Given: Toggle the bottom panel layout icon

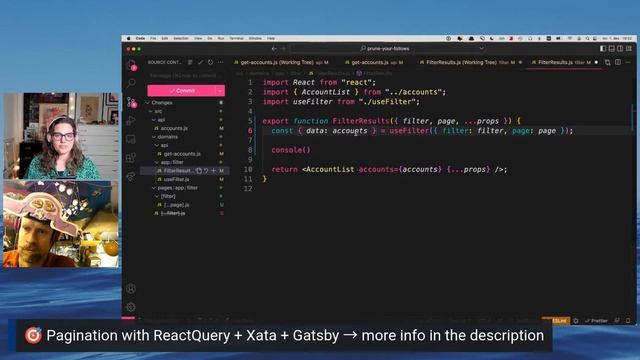Looking at the screenshot, I should coord(611,49).
